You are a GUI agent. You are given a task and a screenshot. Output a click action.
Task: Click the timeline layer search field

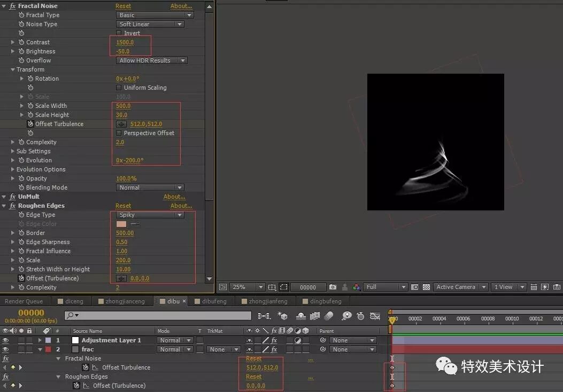[158, 315]
